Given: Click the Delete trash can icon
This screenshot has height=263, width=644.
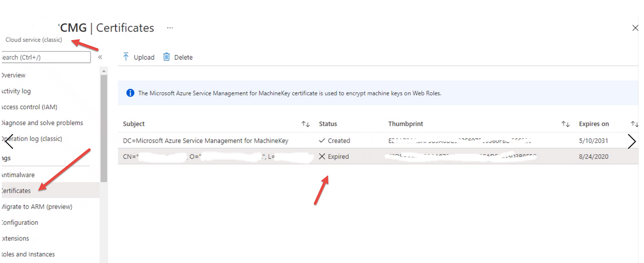Looking at the screenshot, I should click(x=167, y=57).
